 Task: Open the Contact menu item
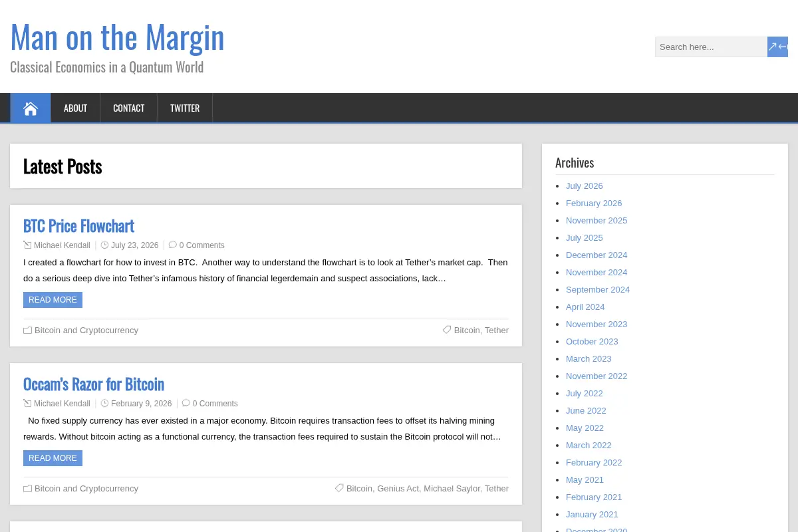point(128,108)
